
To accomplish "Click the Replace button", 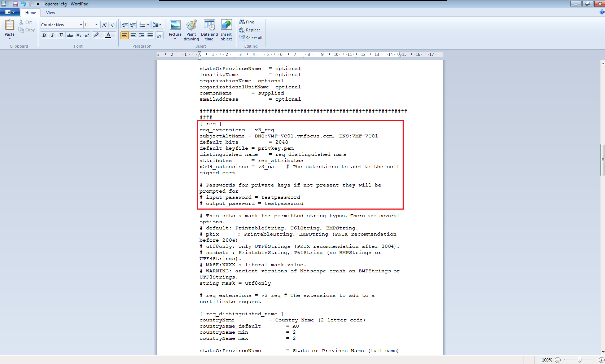I will pyautogui.click(x=250, y=30).
